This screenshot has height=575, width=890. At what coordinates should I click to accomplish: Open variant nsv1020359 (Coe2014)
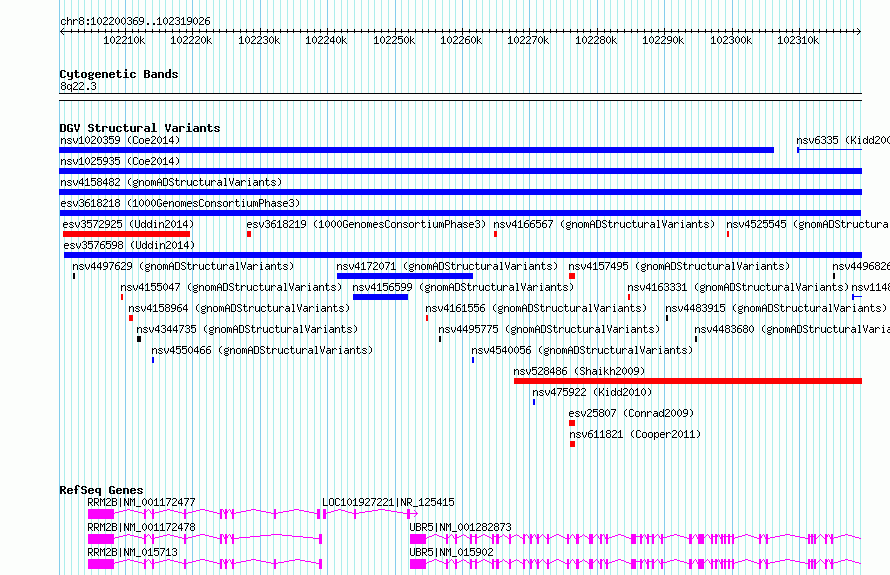(120, 140)
